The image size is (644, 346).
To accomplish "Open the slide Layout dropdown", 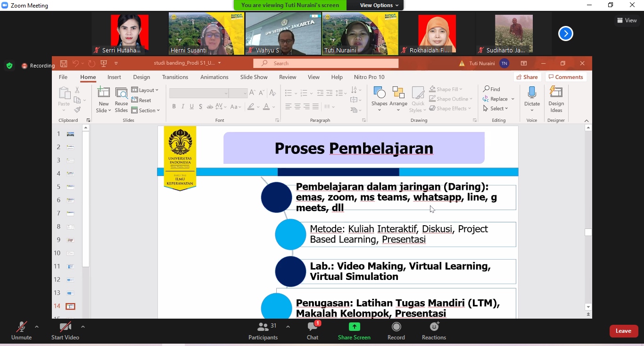I will point(145,90).
